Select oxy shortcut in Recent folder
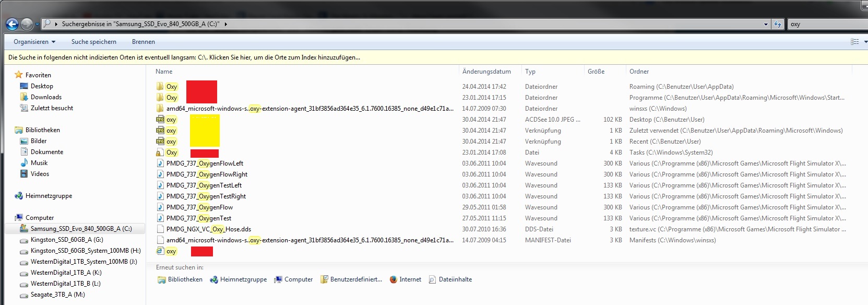Screen dimensions: 868x305 [x=171, y=142]
